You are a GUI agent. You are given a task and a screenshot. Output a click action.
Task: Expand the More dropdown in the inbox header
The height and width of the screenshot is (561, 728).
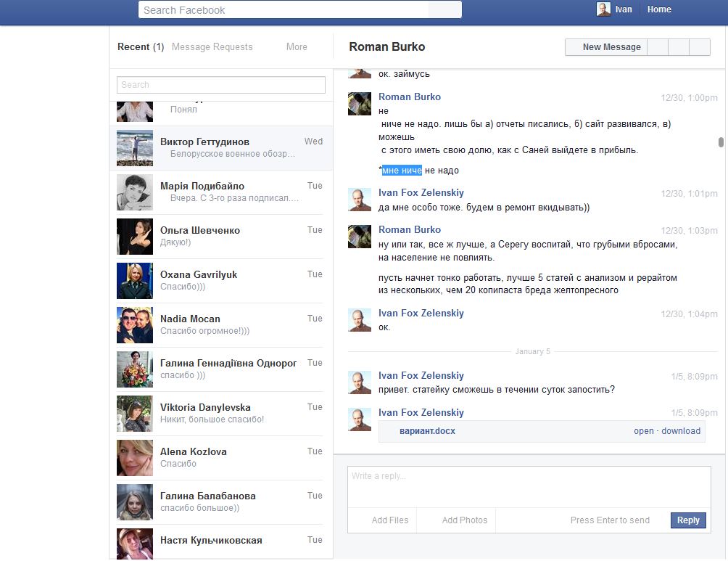click(x=297, y=47)
